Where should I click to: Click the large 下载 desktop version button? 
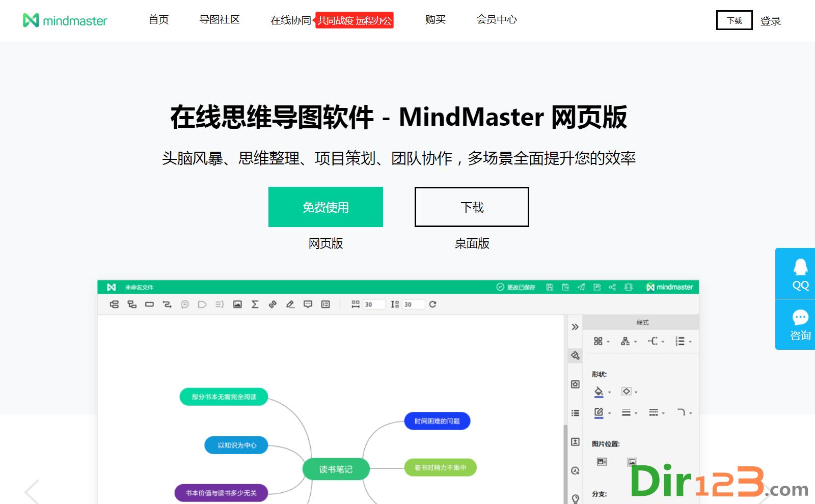(472, 207)
